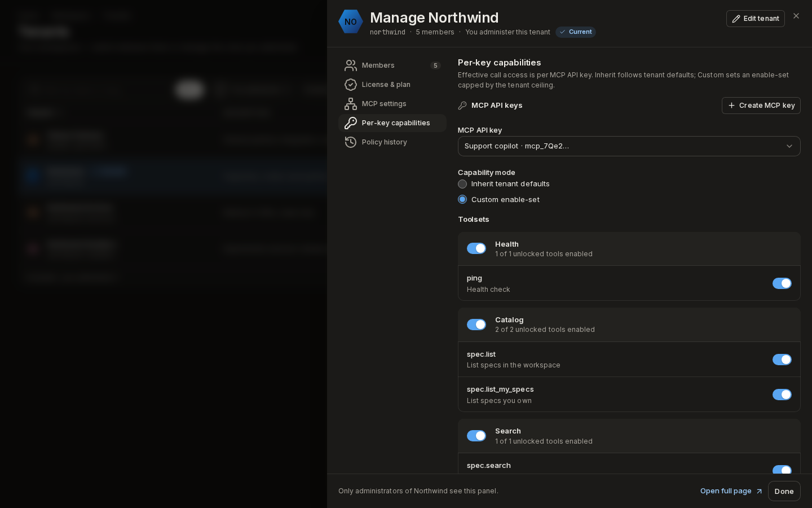Image resolution: width=812 pixels, height=508 pixels.
Task: Click Create MCP key button
Action: pos(761,106)
